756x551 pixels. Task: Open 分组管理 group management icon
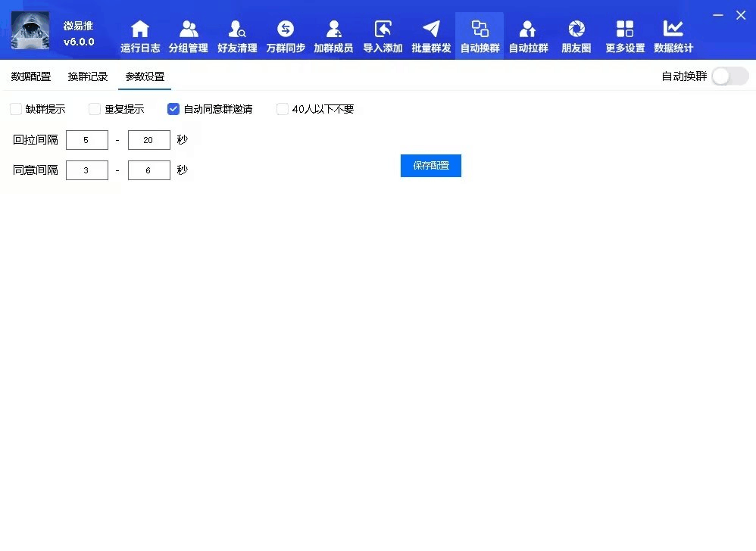[189, 30]
